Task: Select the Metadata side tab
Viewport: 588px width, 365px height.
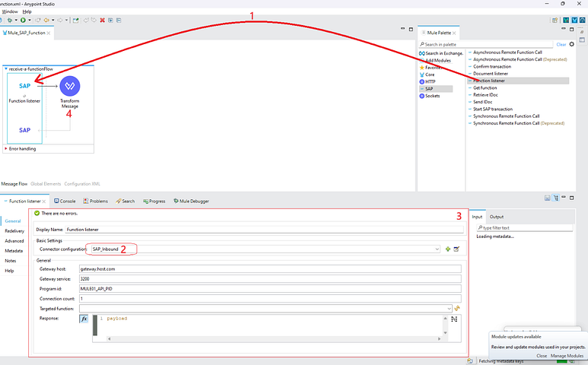Action: click(x=14, y=251)
